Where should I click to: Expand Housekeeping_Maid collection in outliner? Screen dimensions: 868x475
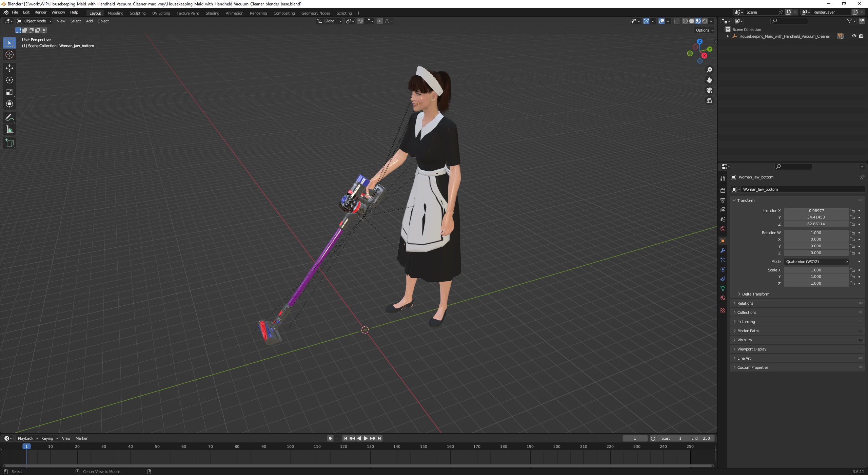[x=728, y=36]
